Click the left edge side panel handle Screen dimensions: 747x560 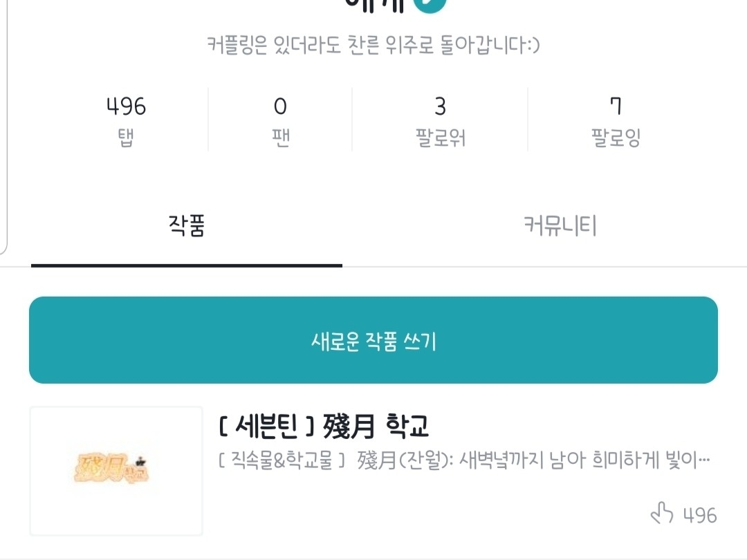pyautogui.click(x=4, y=124)
